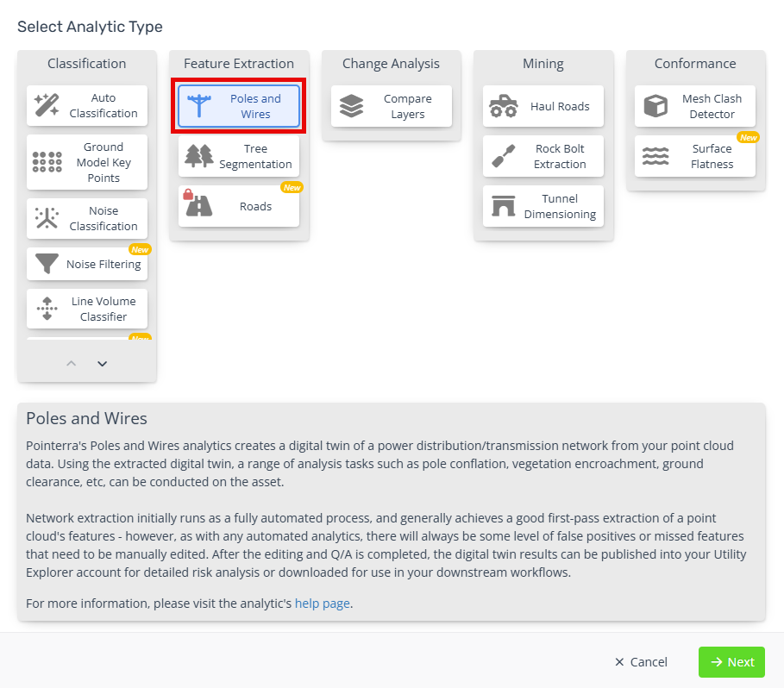Expand Classification list with down chevron

(x=102, y=364)
